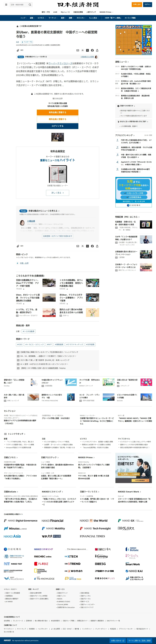This screenshot has width=156, height=644.
Task: Click the 日本経済新聞 masthead logo
Action: pos(78,4)
